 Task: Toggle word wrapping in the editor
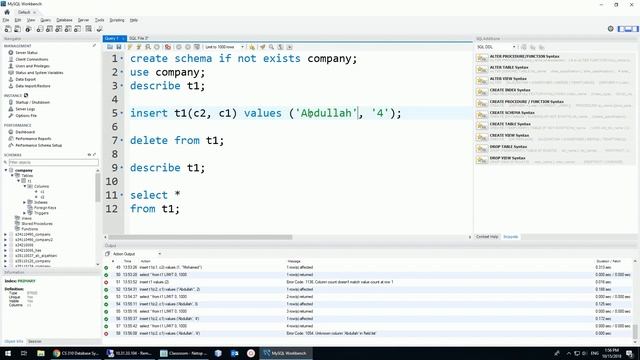[289, 47]
